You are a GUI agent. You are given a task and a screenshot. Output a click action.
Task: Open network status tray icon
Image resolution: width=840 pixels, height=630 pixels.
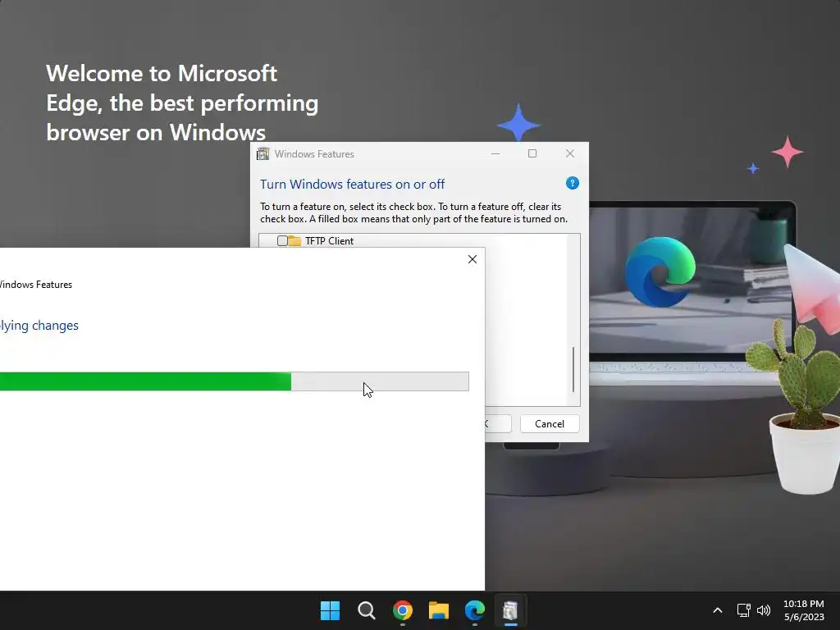pyautogui.click(x=743, y=610)
